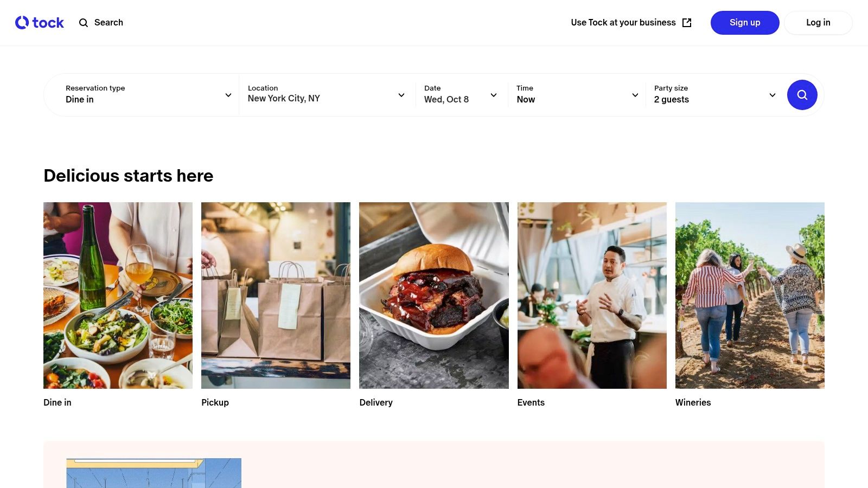Select the Pickup paper bags image

276,296
